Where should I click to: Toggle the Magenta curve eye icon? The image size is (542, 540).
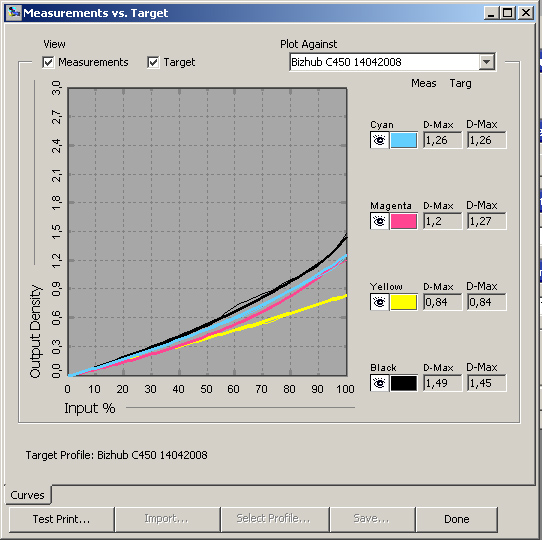click(x=379, y=221)
